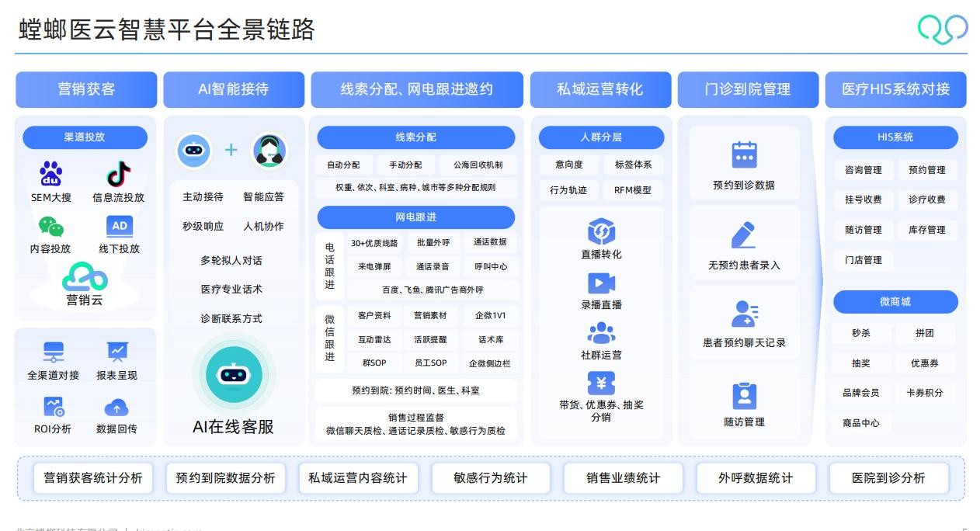Screen dimensions: 980x531
Task: Click the 商品中心 text
Action: [x=861, y=423]
